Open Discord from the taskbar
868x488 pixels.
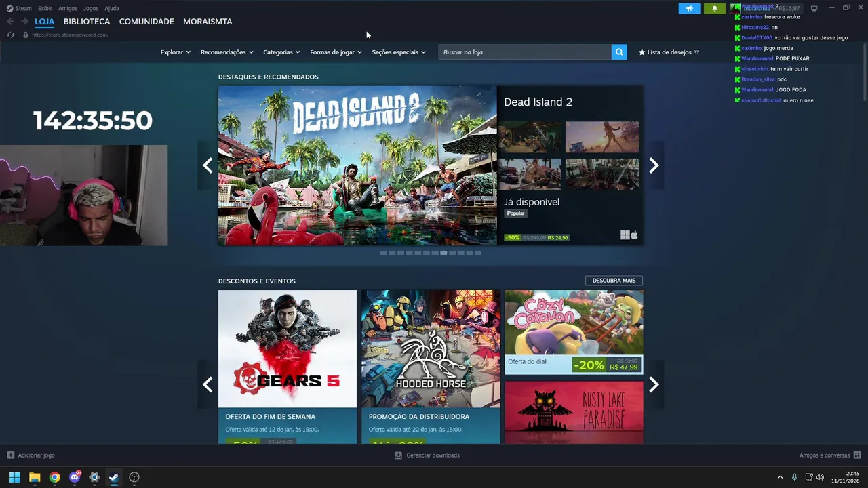[75, 477]
